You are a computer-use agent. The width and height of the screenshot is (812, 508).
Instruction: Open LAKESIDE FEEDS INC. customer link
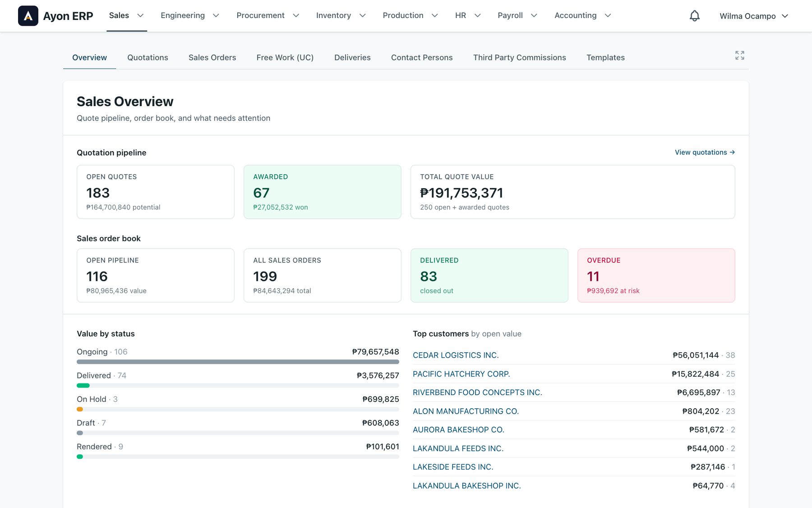point(453,467)
